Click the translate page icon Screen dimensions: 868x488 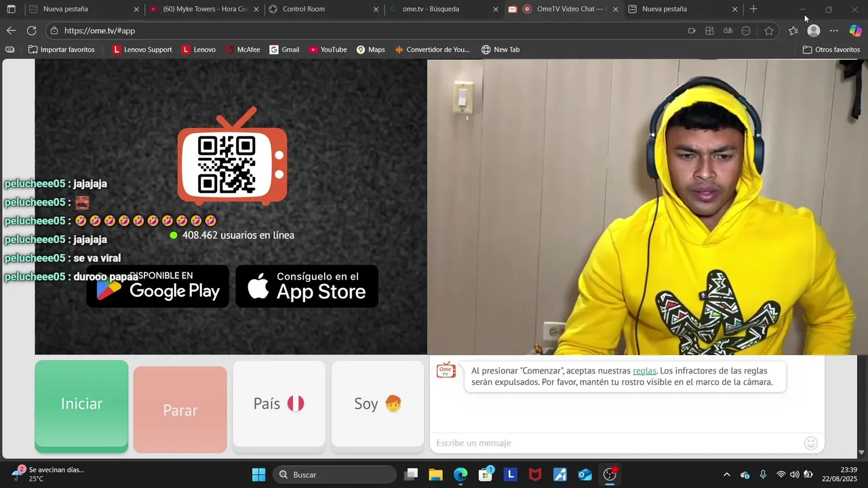(728, 30)
